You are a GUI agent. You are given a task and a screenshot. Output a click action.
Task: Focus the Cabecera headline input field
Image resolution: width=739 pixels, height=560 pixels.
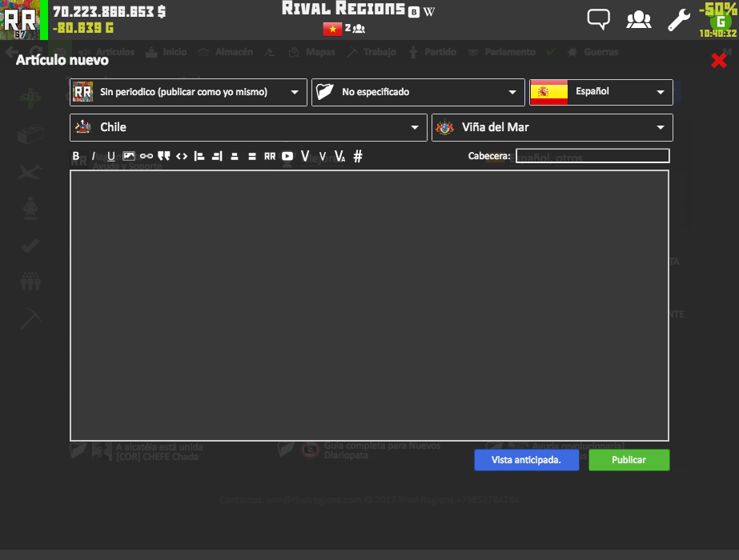tap(592, 156)
